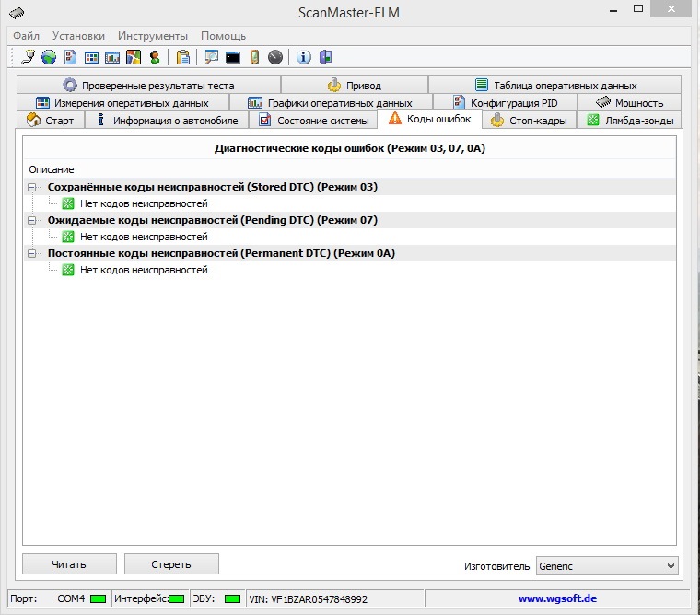Click the Читать button
The height and width of the screenshot is (615, 700).
pos(69,564)
